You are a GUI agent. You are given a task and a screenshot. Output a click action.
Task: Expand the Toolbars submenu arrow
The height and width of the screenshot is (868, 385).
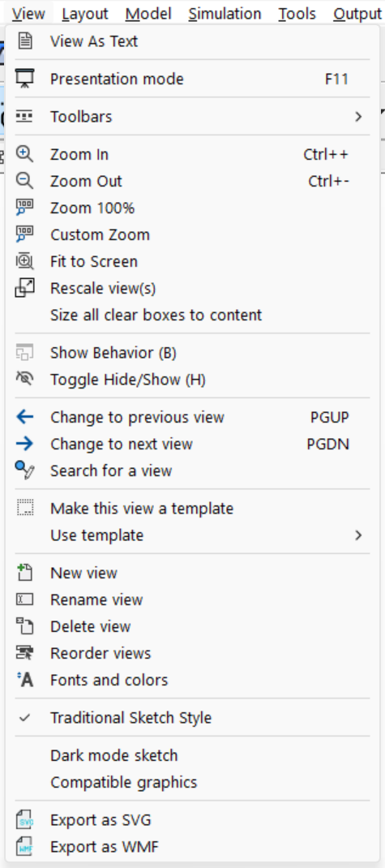358,116
